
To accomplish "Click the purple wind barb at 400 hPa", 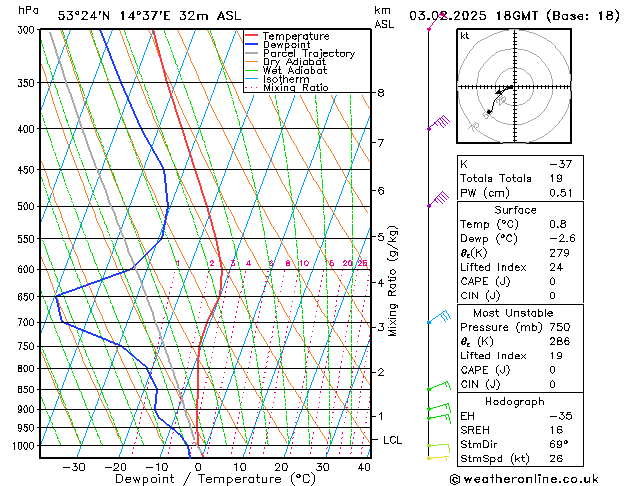I will 439,122.
